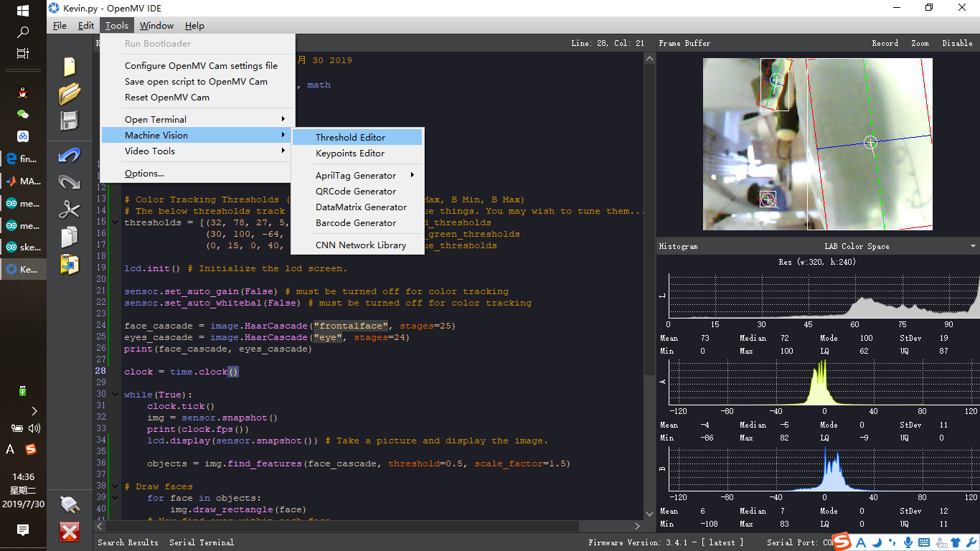Open Task View from the taskbar
The width and height of the screenshot is (980, 551).
click(x=23, y=54)
